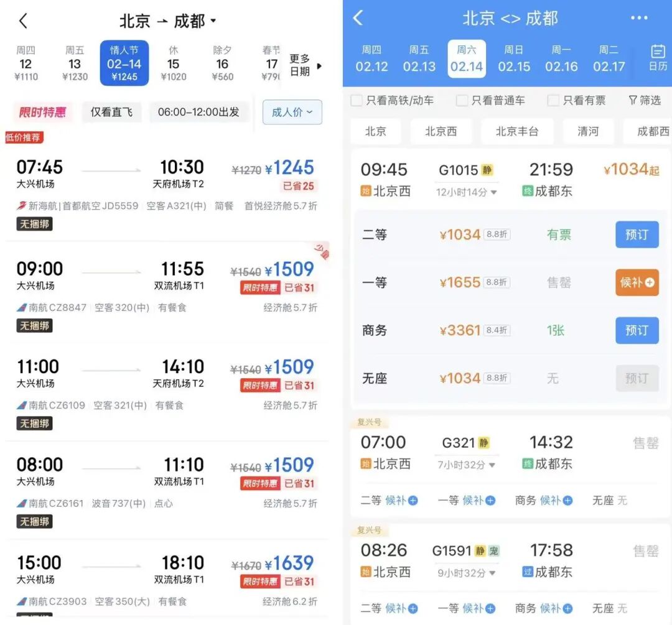Open the three-dot more options menu
The height and width of the screenshot is (625, 672).
click(640, 18)
